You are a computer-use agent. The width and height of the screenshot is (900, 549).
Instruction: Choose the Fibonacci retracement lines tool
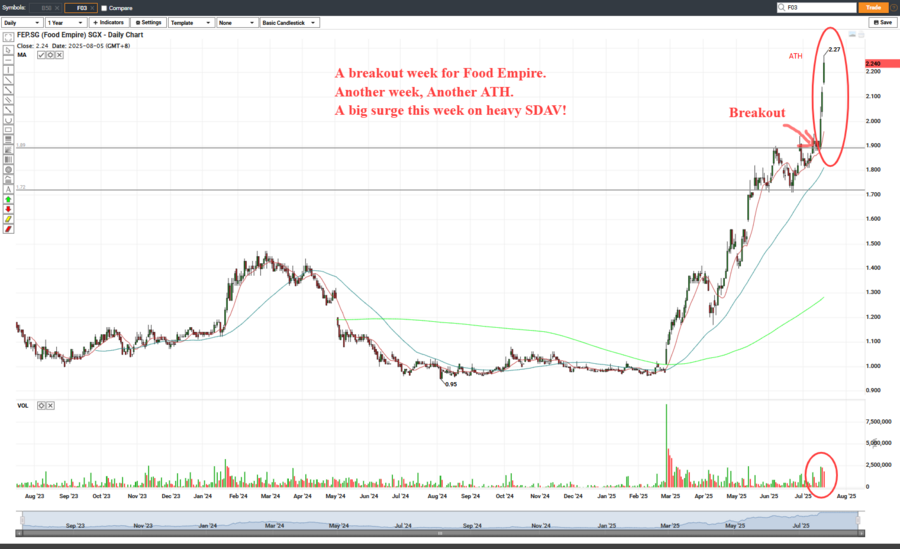coord(8,140)
